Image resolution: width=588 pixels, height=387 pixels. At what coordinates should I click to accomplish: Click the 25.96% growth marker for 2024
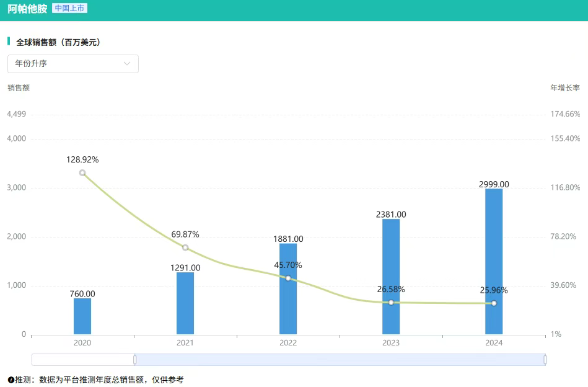click(x=494, y=303)
